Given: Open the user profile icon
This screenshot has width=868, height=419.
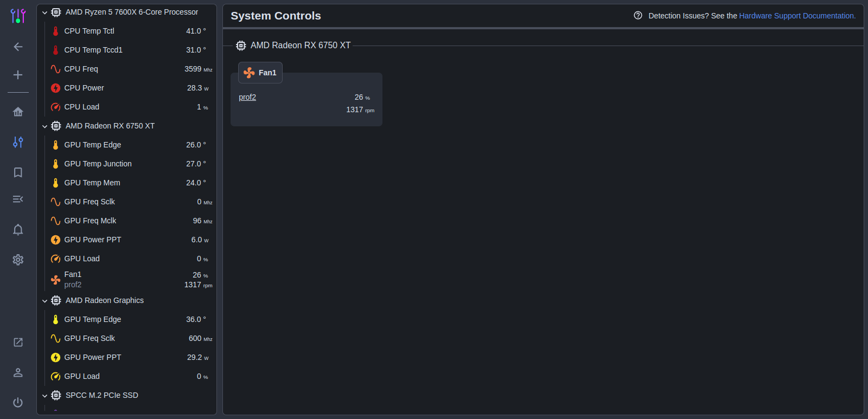Looking at the screenshot, I should point(18,372).
